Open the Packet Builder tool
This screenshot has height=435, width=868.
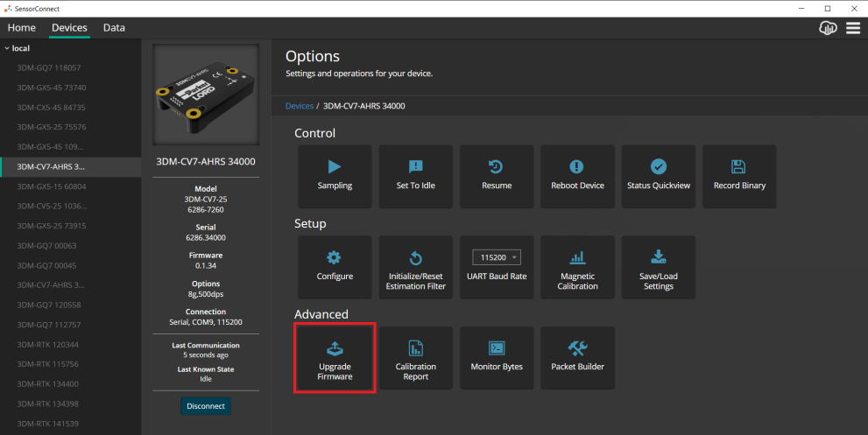577,358
